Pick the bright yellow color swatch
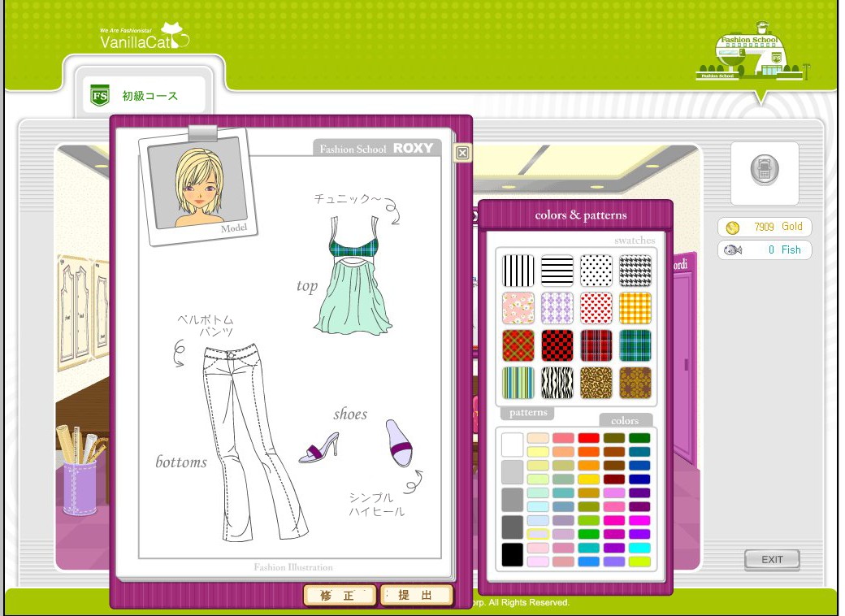 click(x=588, y=479)
